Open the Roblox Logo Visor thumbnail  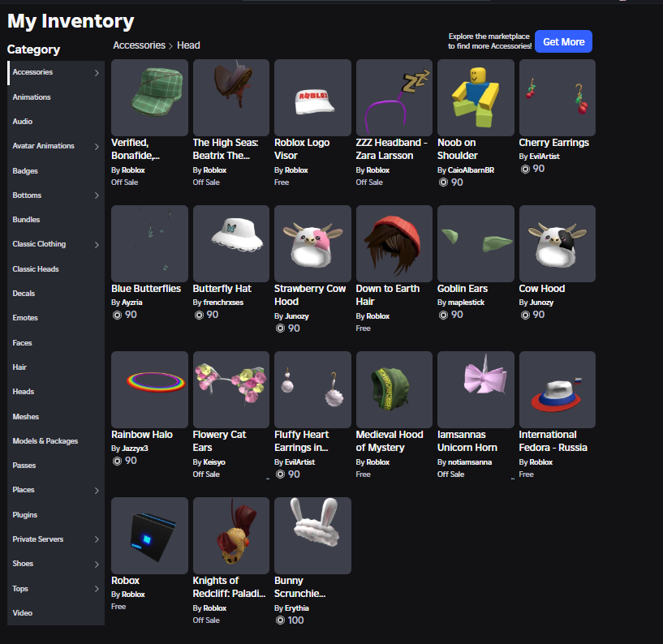click(312, 97)
